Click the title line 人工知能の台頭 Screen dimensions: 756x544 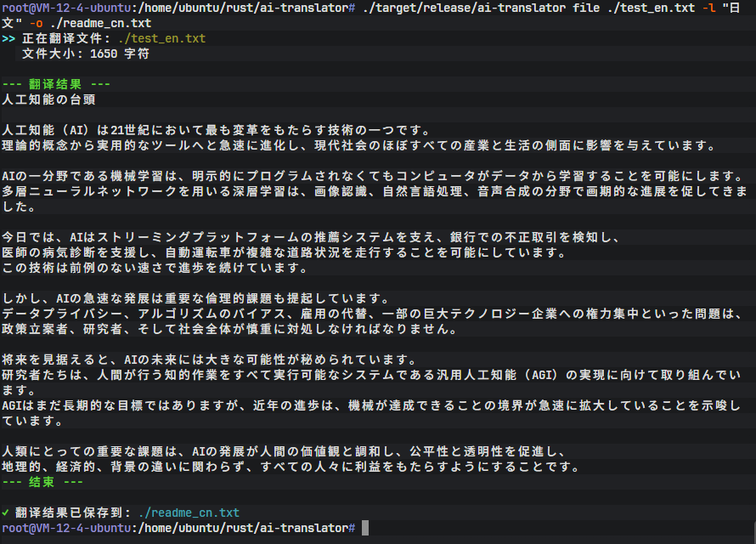coord(49,99)
